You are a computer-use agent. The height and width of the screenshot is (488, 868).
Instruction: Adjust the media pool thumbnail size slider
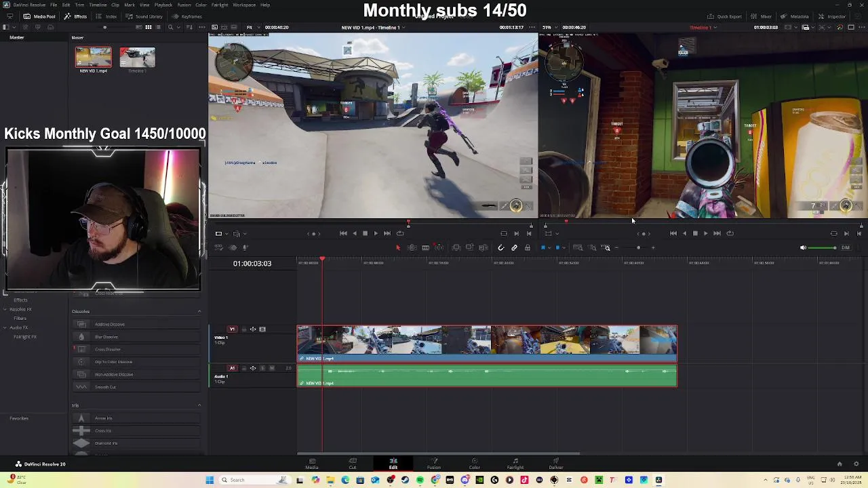(104, 27)
